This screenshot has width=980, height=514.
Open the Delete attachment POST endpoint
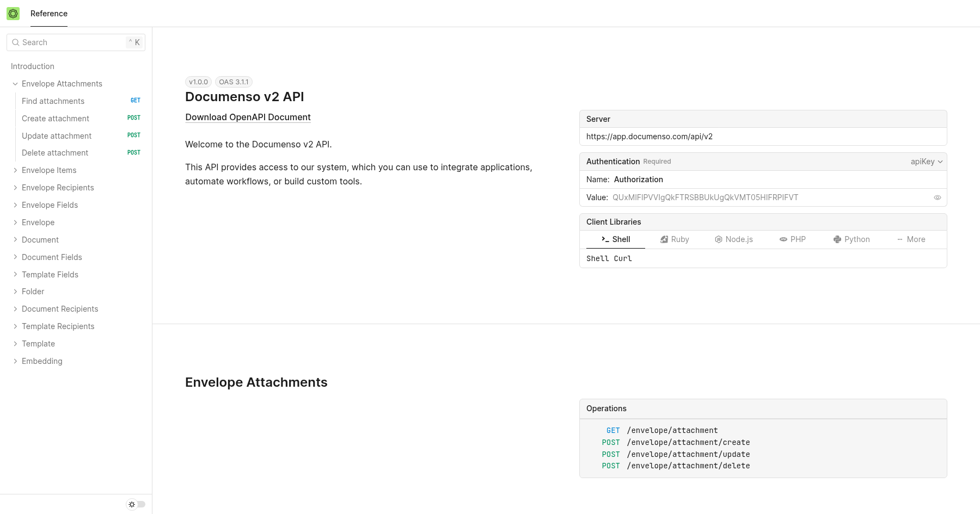[x=81, y=153]
